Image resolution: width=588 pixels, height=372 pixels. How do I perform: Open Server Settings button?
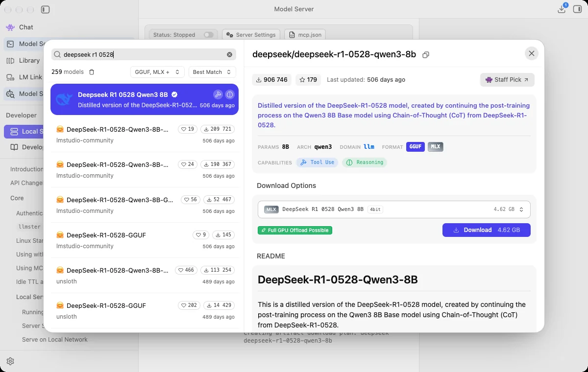point(251,35)
